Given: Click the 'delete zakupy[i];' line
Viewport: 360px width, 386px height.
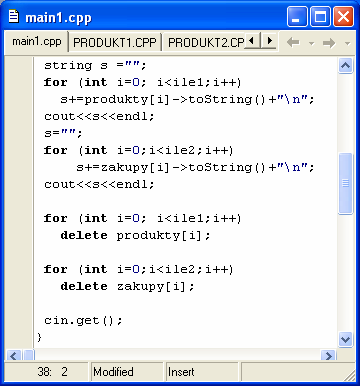Looking at the screenshot, I should [127, 286].
